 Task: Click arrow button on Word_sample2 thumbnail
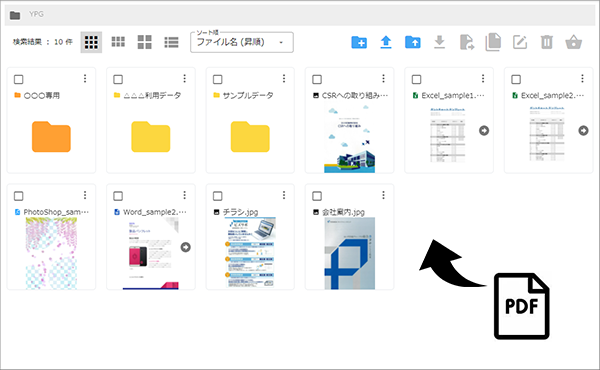click(185, 247)
